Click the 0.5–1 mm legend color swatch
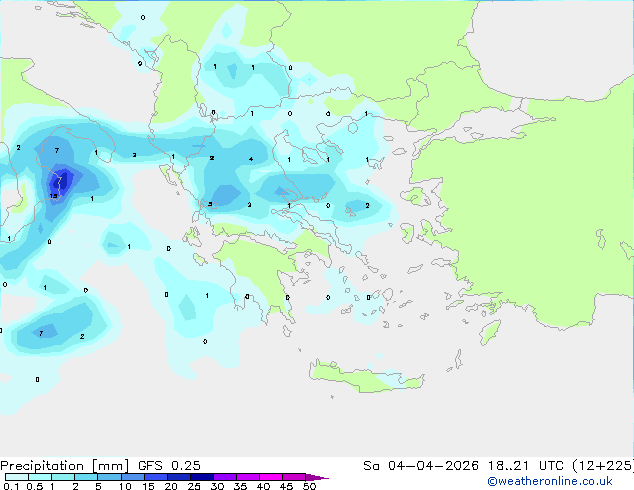The image size is (634, 490). (40, 477)
